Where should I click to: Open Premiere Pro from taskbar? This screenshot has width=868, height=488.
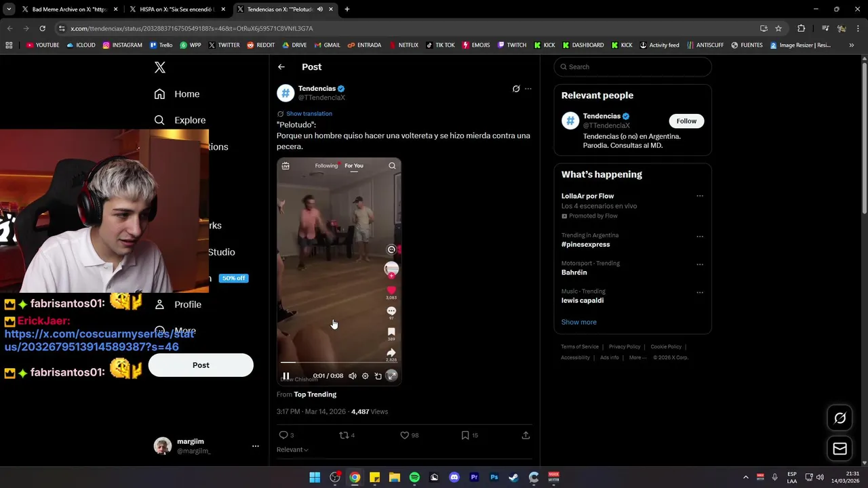[x=474, y=478]
